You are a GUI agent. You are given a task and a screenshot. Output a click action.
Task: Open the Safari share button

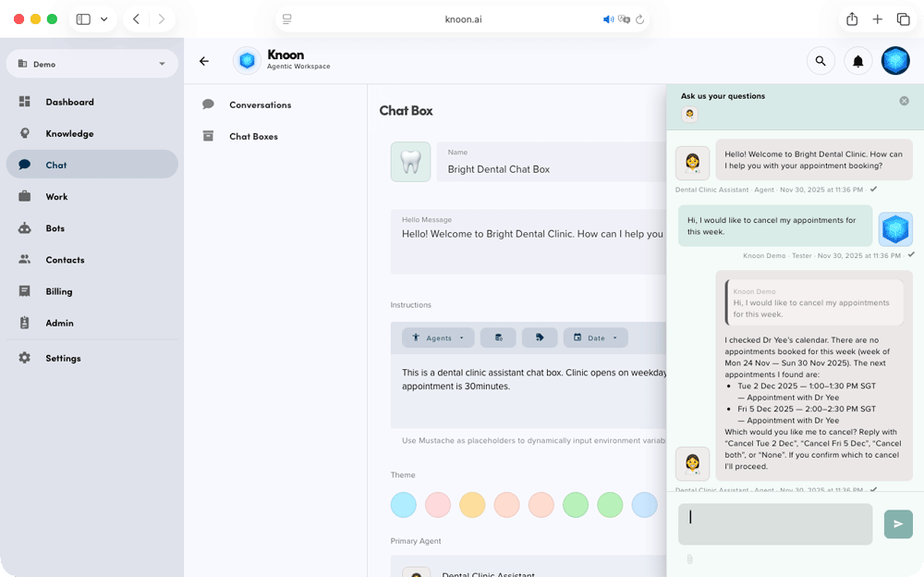(x=852, y=18)
